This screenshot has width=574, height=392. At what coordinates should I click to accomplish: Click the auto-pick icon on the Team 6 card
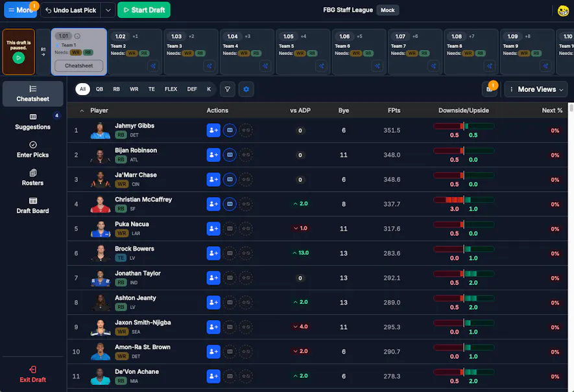pos(377,66)
